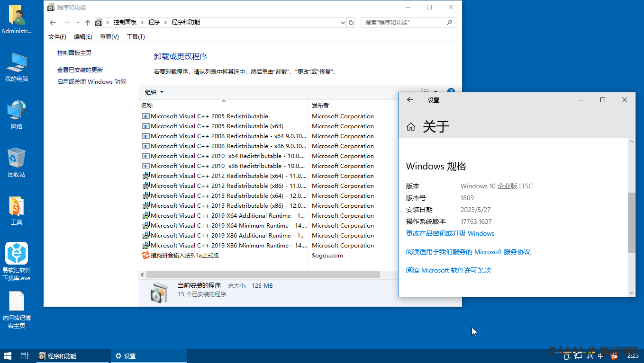Click scroll-down arrow in 设置 window
Image resolution: width=644 pixels, height=363 pixels.
tap(631, 293)
